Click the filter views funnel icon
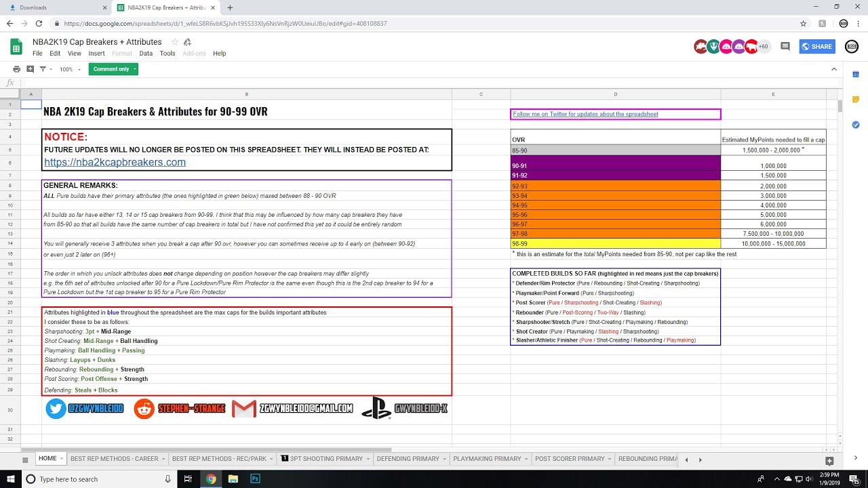 pos(43,69)
